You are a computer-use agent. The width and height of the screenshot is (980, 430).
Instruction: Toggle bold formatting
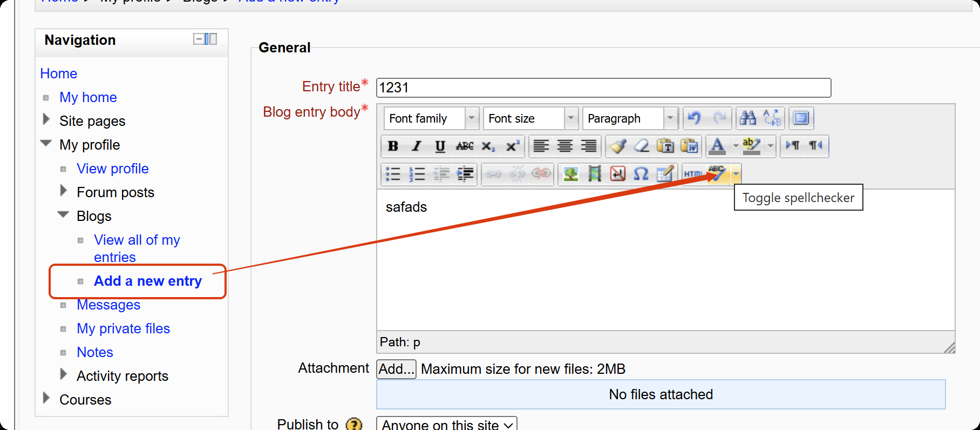tap(393, 146)
